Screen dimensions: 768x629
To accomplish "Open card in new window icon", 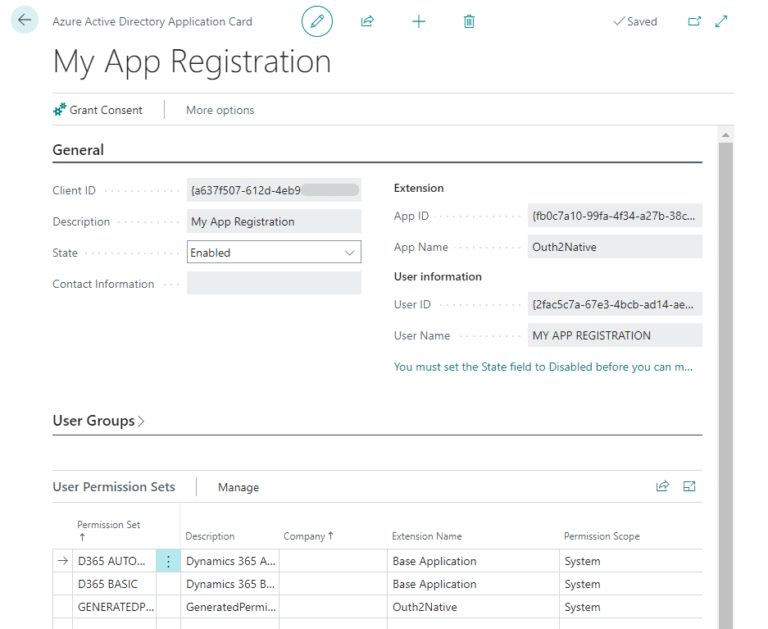I will pyautogui.click(x=694, y=21).
